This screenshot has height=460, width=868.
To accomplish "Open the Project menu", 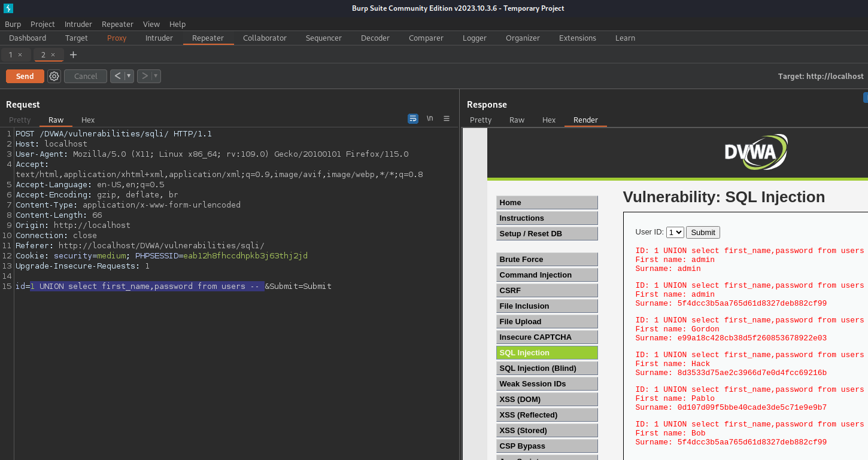I will pos(43,24).
